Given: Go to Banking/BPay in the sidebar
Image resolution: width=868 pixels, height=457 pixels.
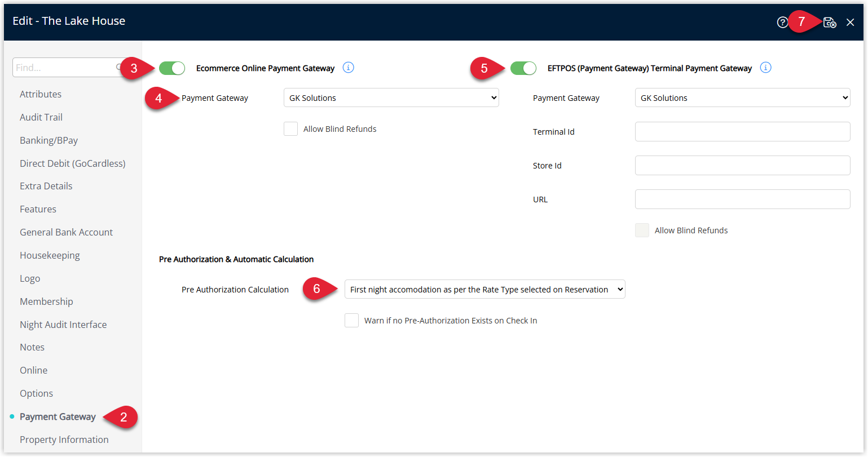Looking at the screenshot, I should point(49,140).
